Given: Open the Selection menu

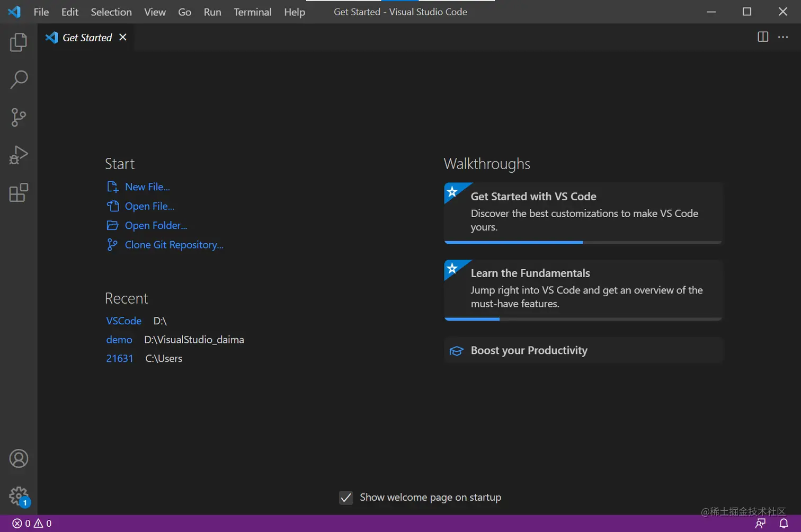Looking at the screenshot, I should point(111,12).
